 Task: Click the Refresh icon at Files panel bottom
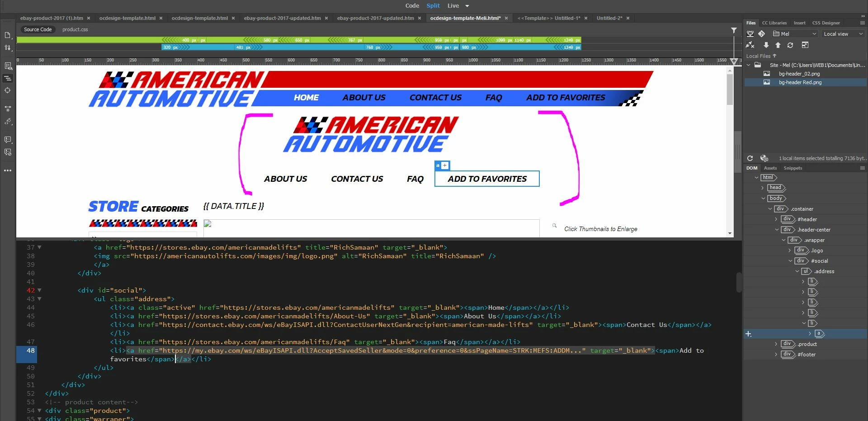(x=750, y=158)
